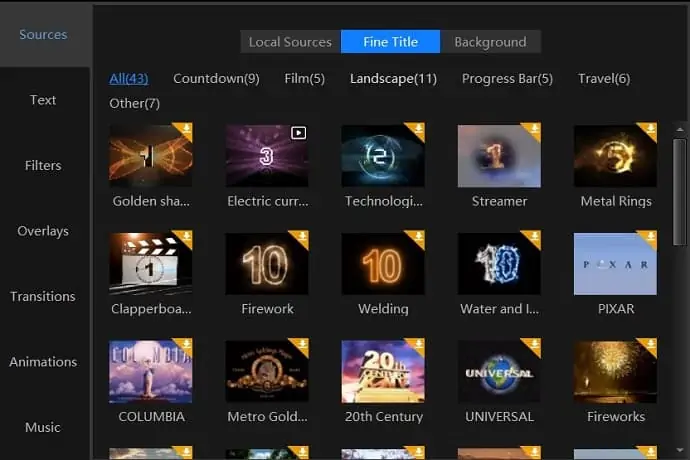This screenshot has width=690, height=460.
Task: Click the scrollbar down arrow
Action: point(680,450)
